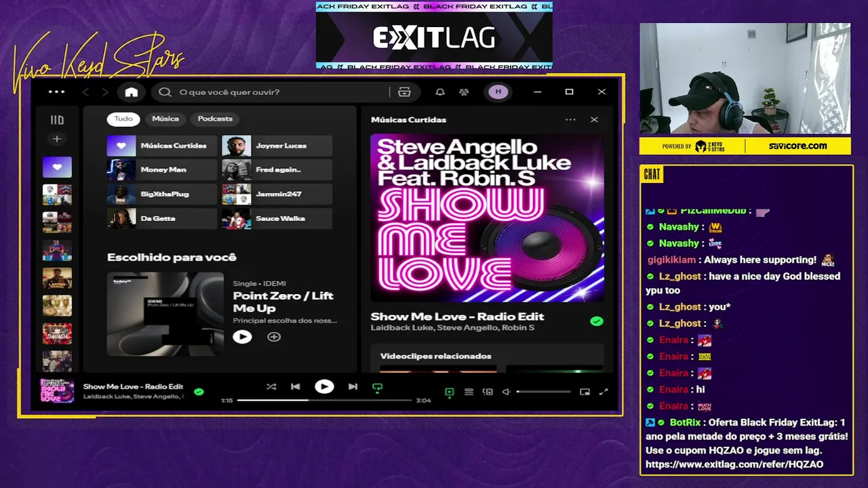
Task: Open the Músicas Curtidas tile
Action: (x=161, y=146)
